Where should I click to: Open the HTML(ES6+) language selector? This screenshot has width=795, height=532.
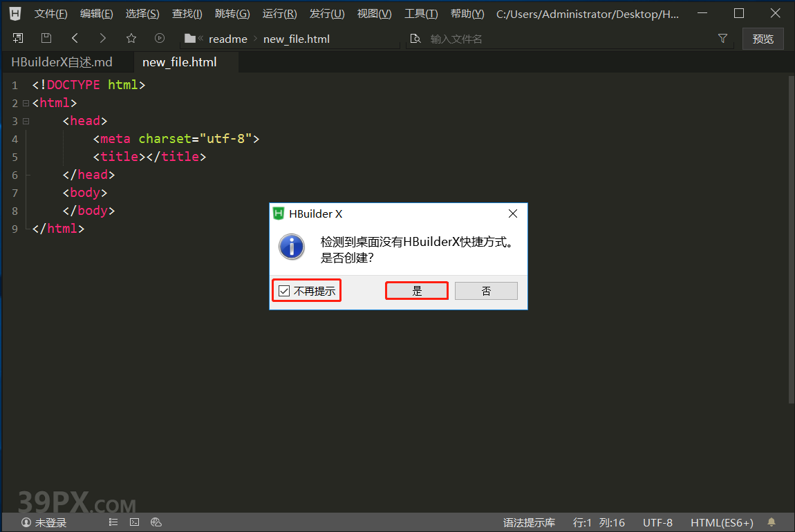pos(722,522)
